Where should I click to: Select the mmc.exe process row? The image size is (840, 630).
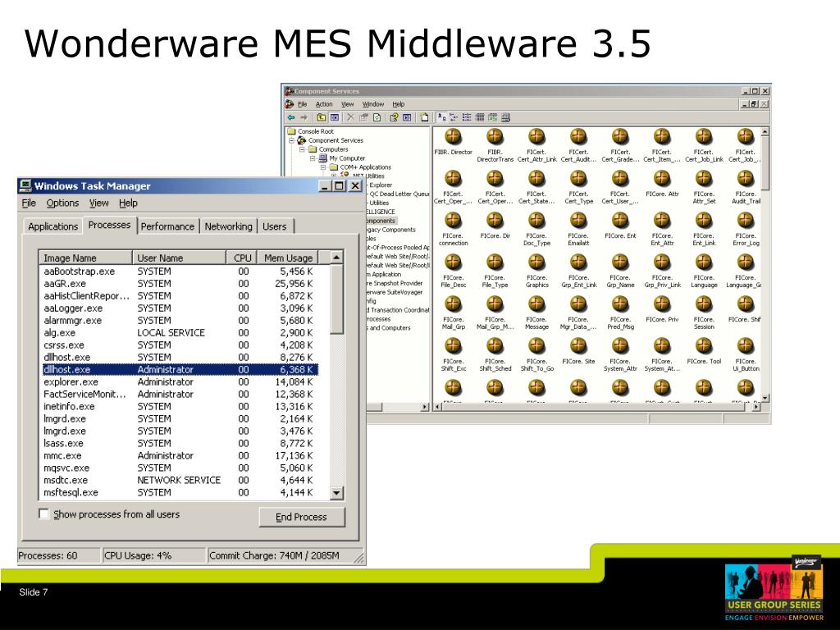(x=180, y=456)
